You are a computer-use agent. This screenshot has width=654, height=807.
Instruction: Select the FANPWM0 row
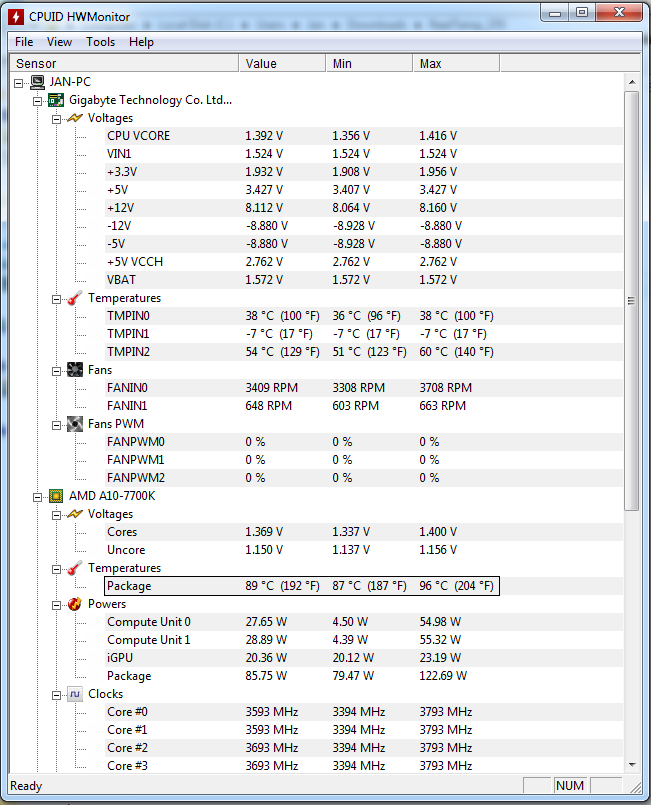pyautogui.click(x=364, y=442)
